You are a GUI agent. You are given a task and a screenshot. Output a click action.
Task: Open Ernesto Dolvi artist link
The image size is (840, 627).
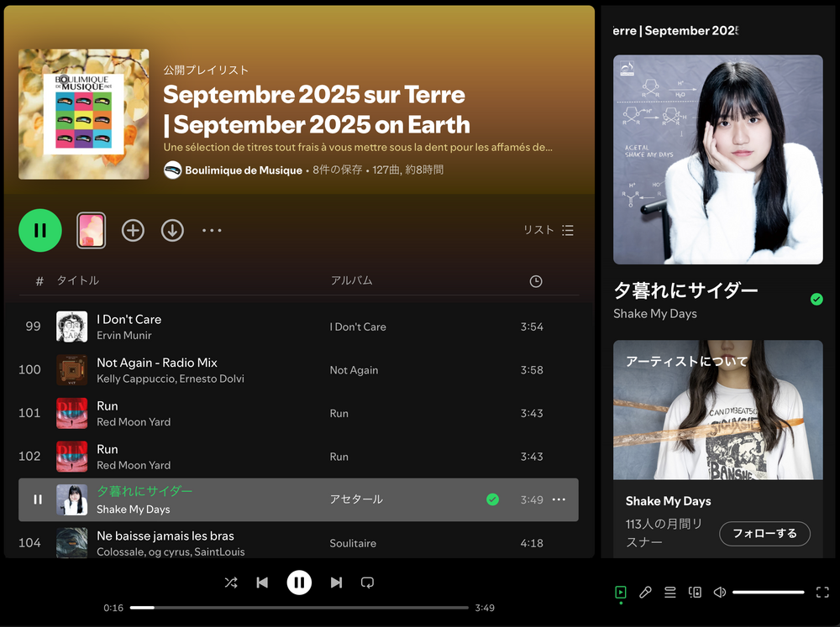(x=213, y=379)
